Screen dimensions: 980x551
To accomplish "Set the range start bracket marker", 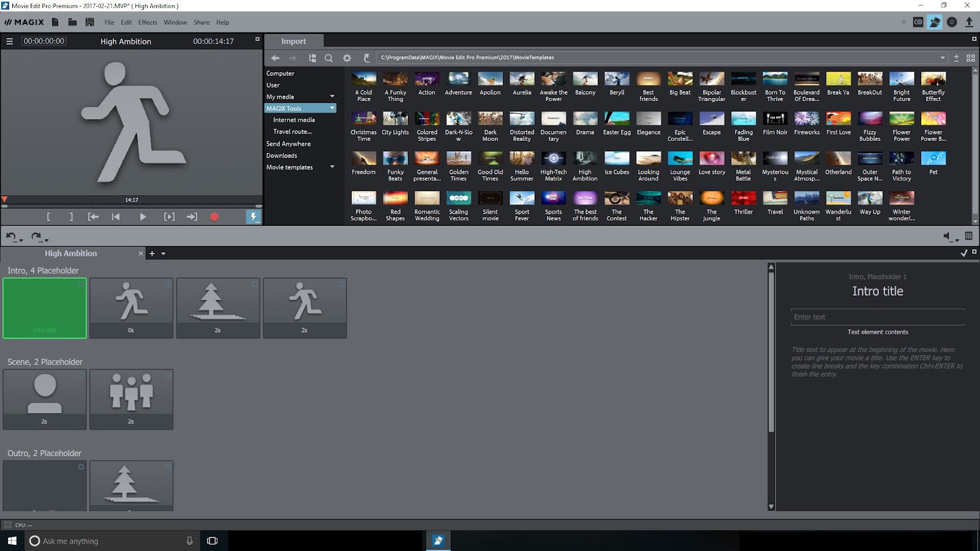I will 48,217.
